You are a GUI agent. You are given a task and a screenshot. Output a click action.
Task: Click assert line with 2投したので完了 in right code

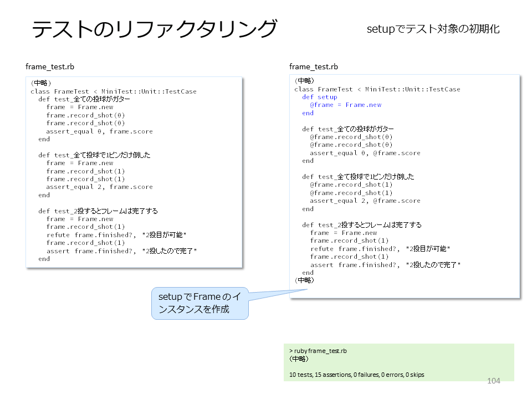386,265
